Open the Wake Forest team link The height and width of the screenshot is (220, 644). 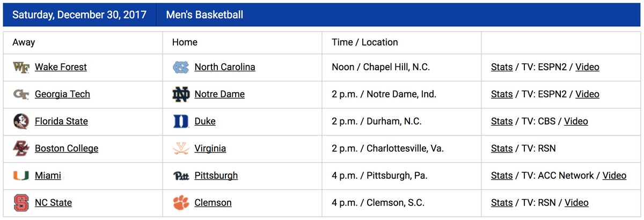click(61, 67)
